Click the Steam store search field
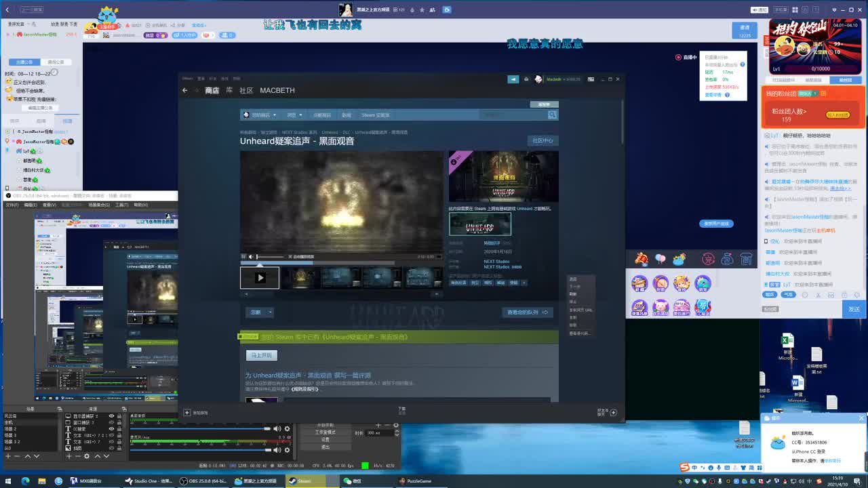 point(513,115)
